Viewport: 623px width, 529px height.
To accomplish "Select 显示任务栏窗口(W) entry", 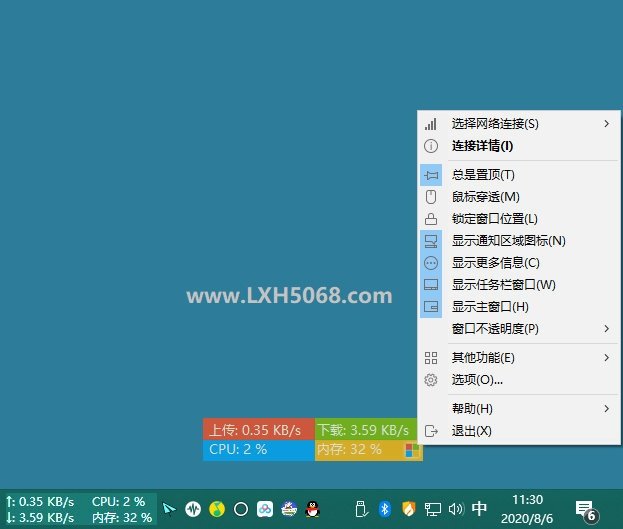I will pyautogui.click(x=519, y=285).
